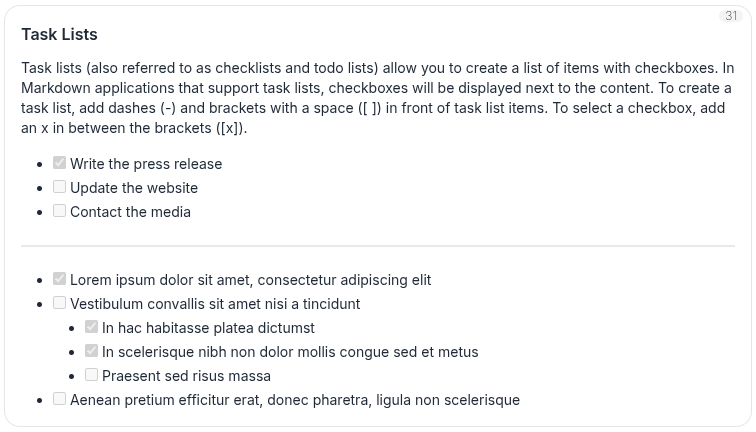Check the "Aenean pretium efficitur erat" checkbox
Image resolution: width=756 pixels, height=432 pixels.
point(60,399)
